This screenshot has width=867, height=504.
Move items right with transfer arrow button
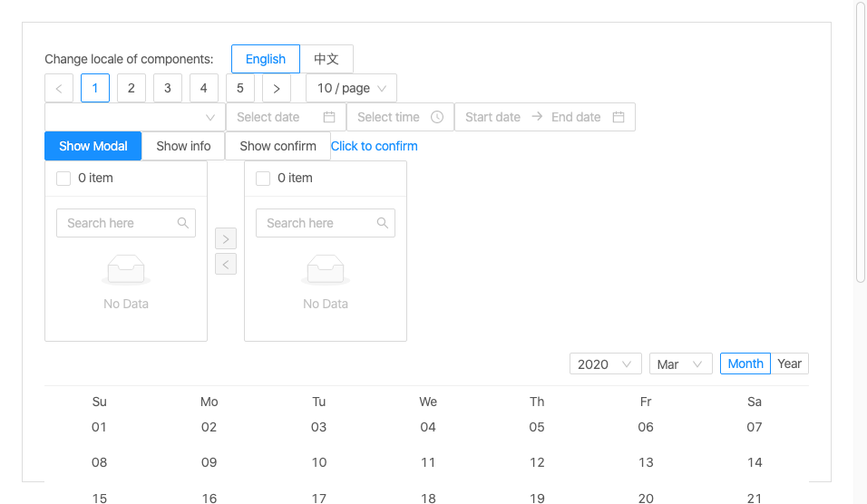(226, 238)
